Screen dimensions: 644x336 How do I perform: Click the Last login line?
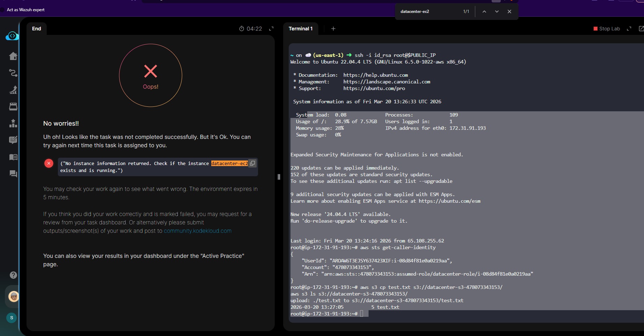coord(367,241)
